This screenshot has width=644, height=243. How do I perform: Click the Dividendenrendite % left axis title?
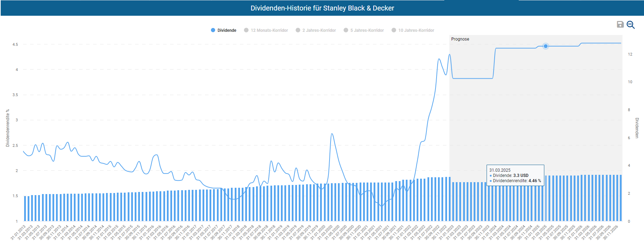8,128
